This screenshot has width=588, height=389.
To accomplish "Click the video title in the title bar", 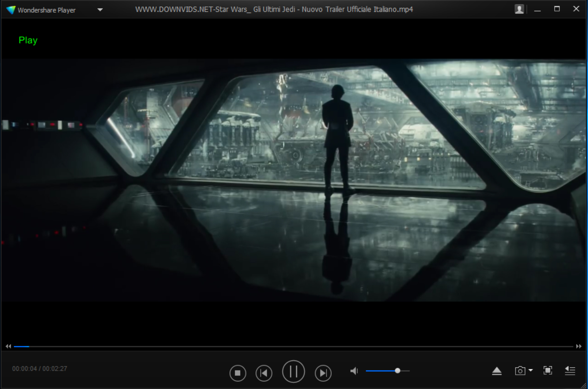I will coord(274,9).
